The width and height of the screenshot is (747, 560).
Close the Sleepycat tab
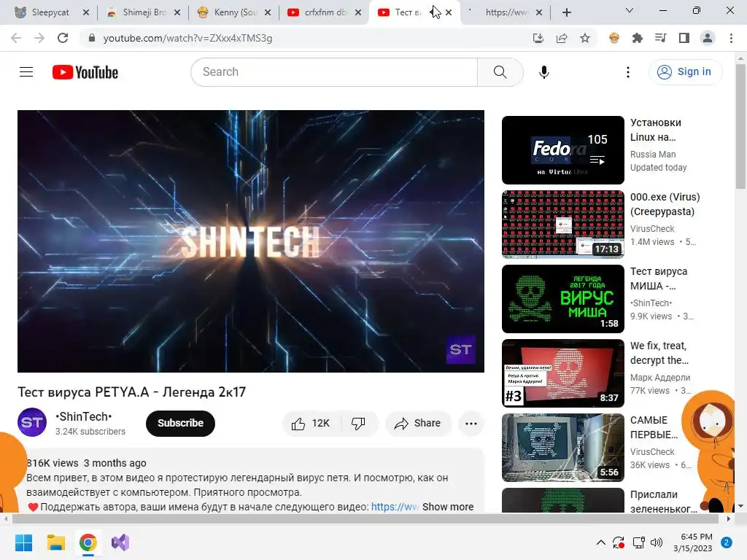(86, 12)
